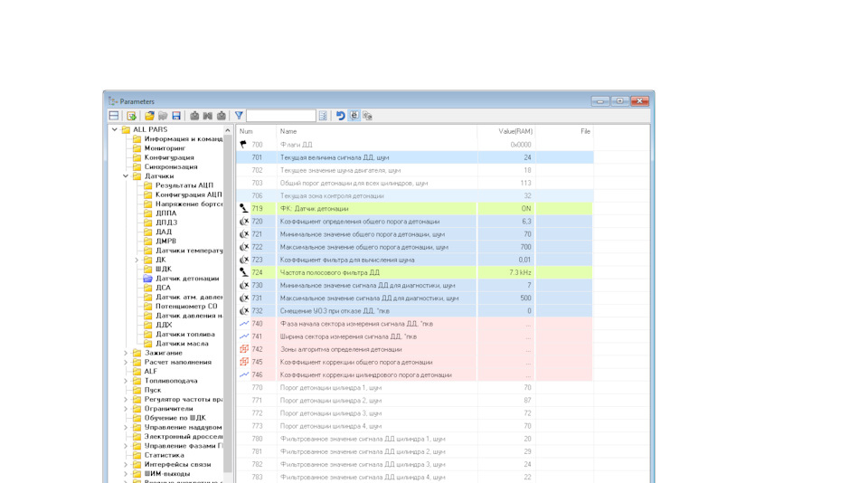Collapse the ALL PARS root node
Viewport: 868px width, 483px height.
(115, 129)
